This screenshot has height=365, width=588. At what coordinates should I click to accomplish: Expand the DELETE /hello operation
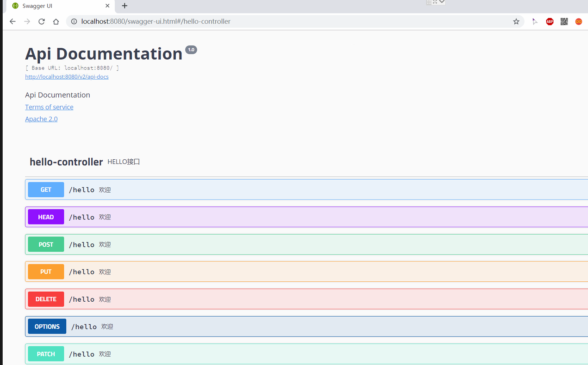(306, 299)
